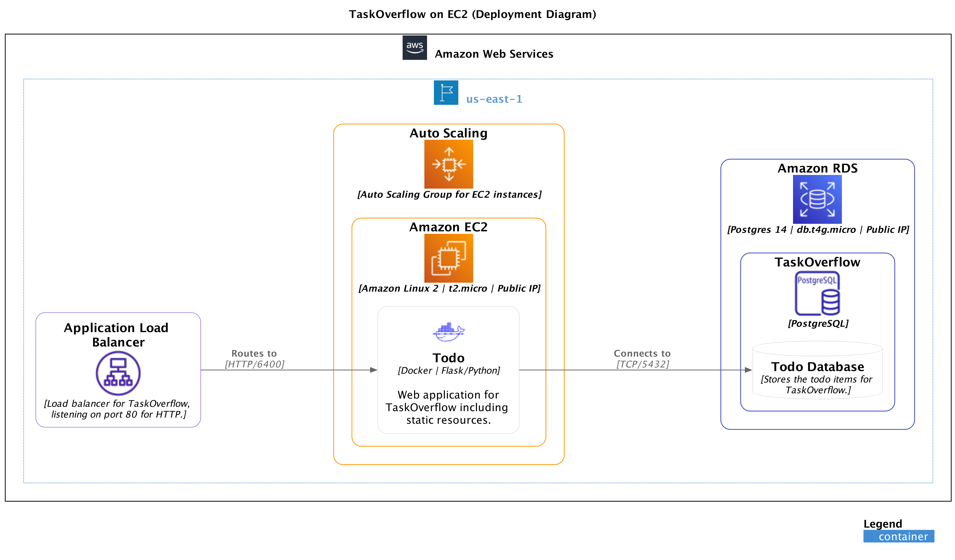Click "[Amazon Linux 2 | t2.micro | Public IP]"
The width and height of the screenshot is (955, 560).
450,288
